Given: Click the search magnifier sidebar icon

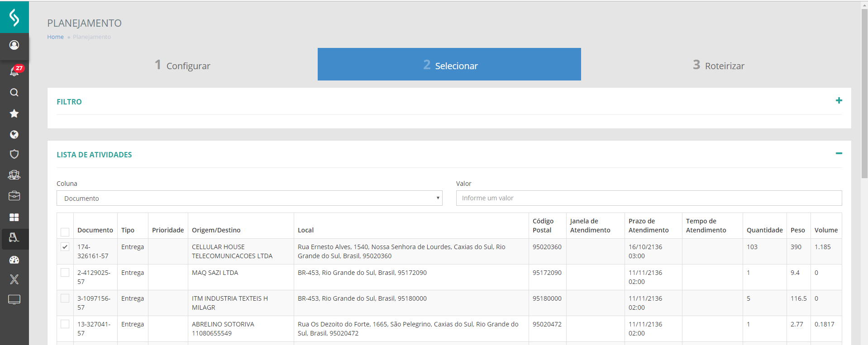Looking at the screenshot, I should tap(14, 93).
